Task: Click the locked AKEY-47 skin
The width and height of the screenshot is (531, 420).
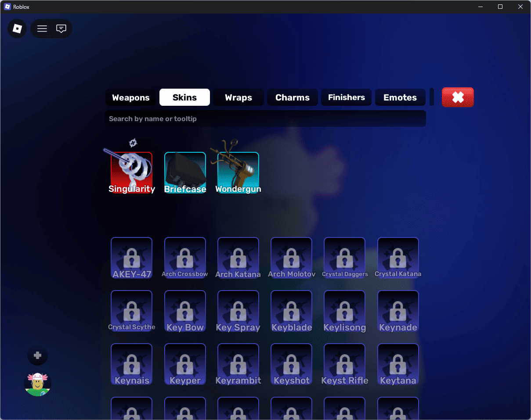Action: (132, 258)
